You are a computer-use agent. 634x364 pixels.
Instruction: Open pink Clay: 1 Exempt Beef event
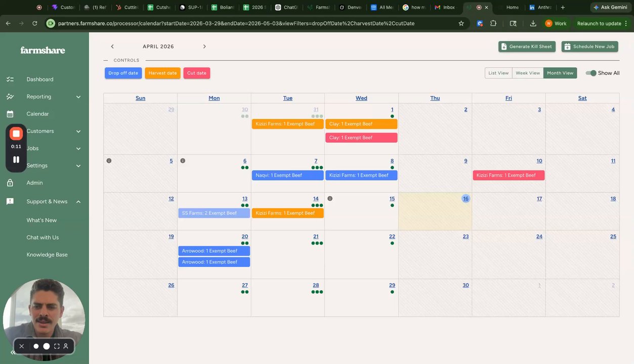(x=361, y=138)
